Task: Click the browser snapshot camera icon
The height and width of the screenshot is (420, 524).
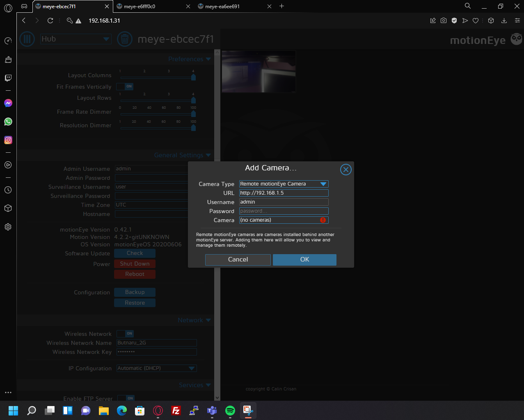Action: (x=443, y=20)
